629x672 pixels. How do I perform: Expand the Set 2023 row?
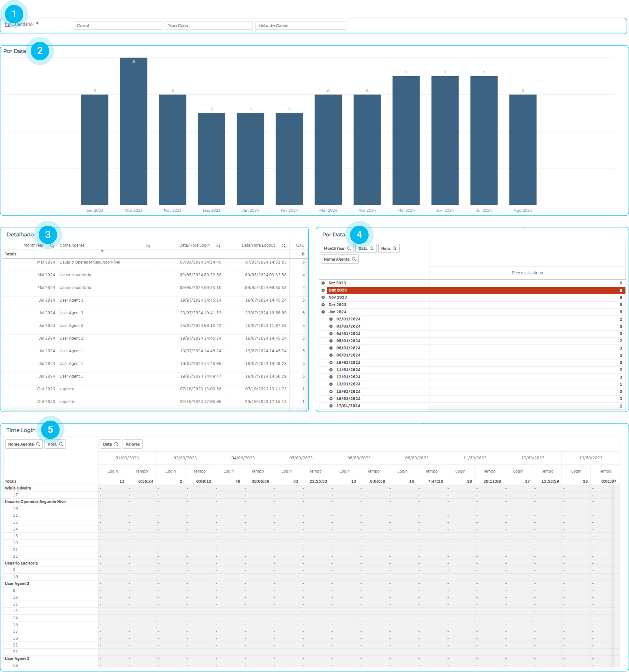pyautogui.click(x=323, y=283)
